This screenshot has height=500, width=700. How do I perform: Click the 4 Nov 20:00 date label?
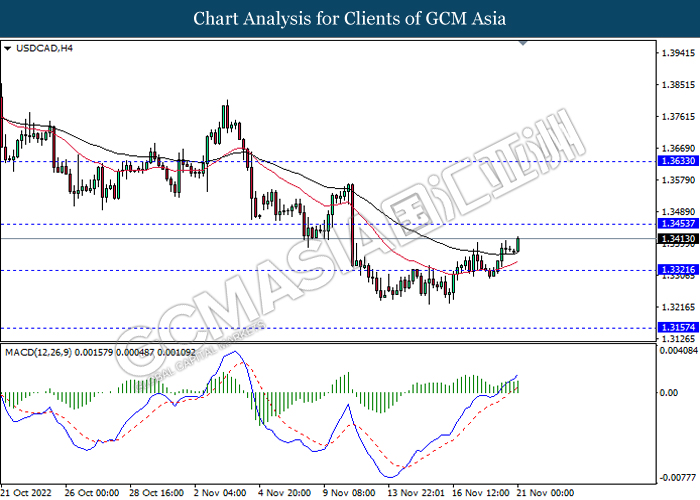(284, 493)
